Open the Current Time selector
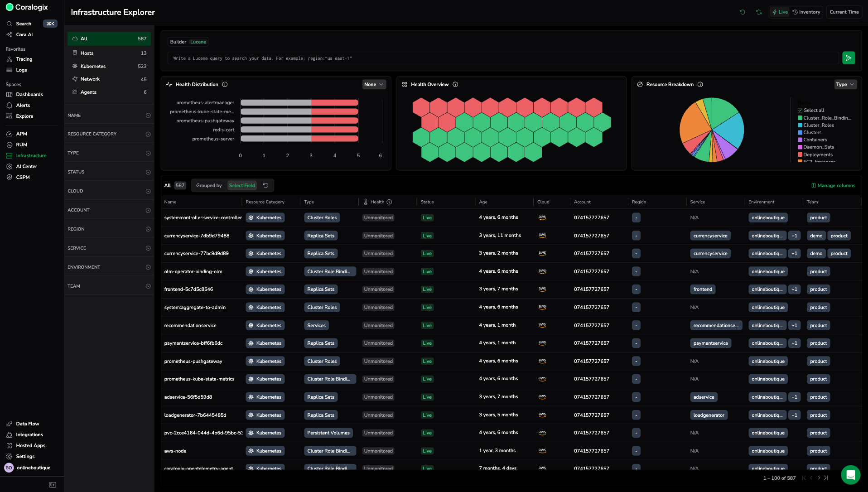The image size is (868, 492). 844,12
